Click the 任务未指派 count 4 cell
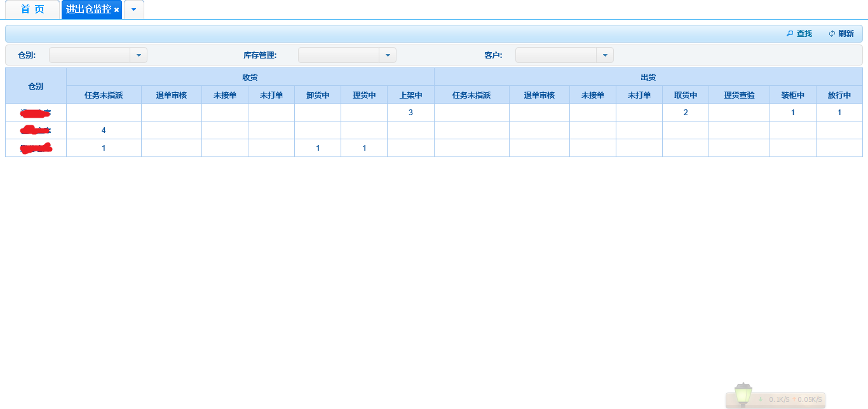 click(x=104, y=130)
